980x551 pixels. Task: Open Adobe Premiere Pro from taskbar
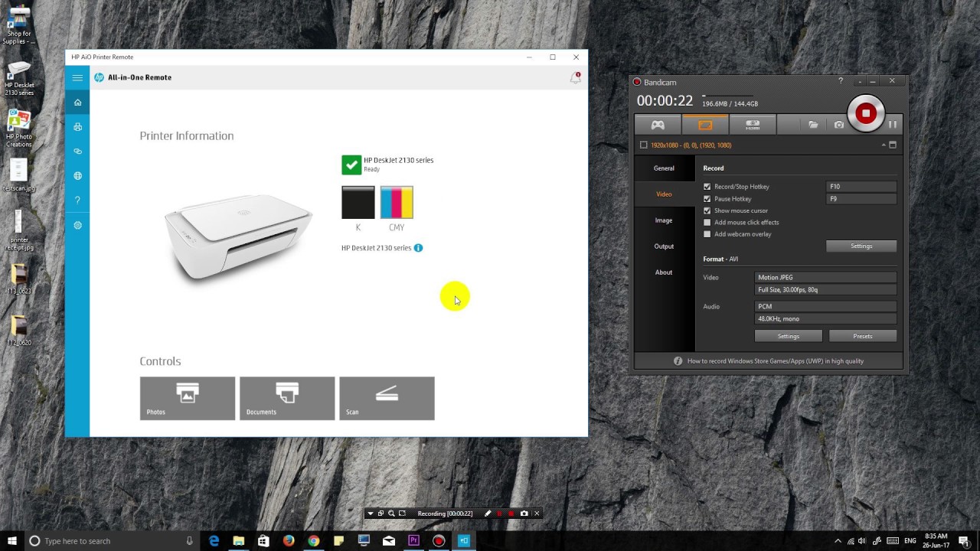click(x=414, y=541)
